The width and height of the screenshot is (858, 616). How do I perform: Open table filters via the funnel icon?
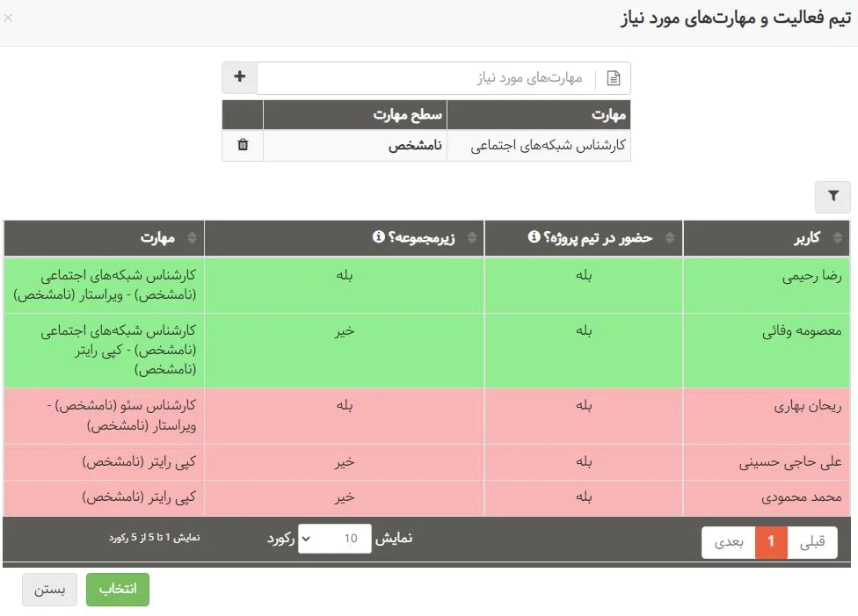[833, 197]
